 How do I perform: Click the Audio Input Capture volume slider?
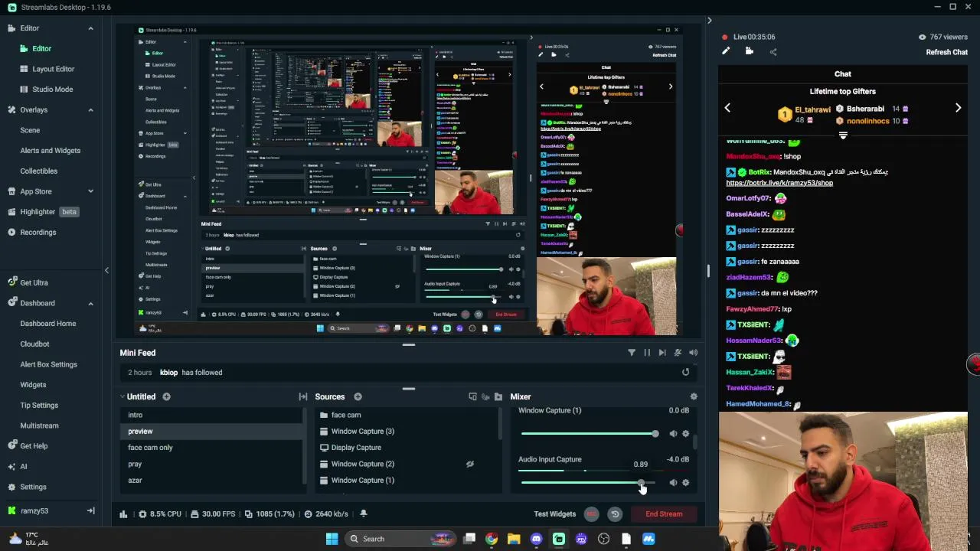pyautogui.click(x=588, y=483)
